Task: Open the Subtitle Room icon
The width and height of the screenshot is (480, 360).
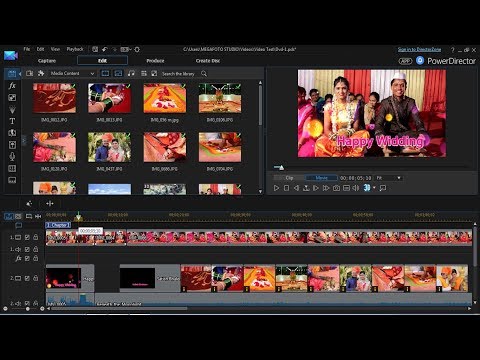Action: click(12, 180)
